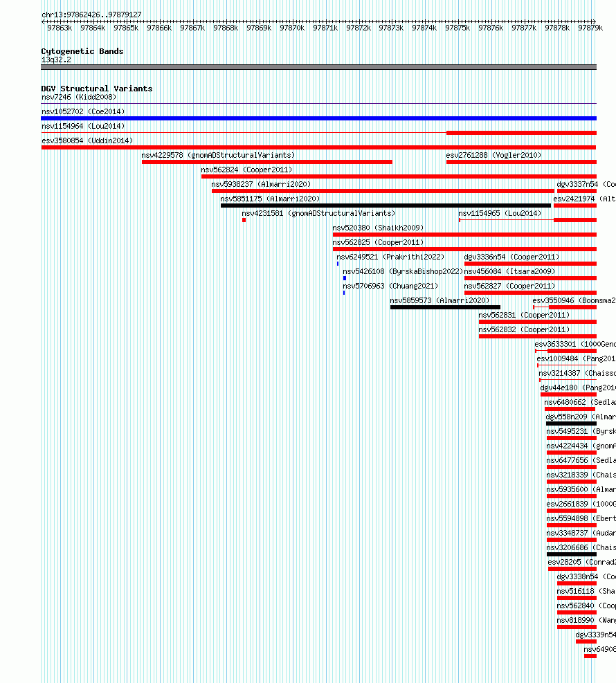The height and width of the screenshot is (683, 616).
Task: Select small red nsv4231581 marker
Action: coord(244,220)
